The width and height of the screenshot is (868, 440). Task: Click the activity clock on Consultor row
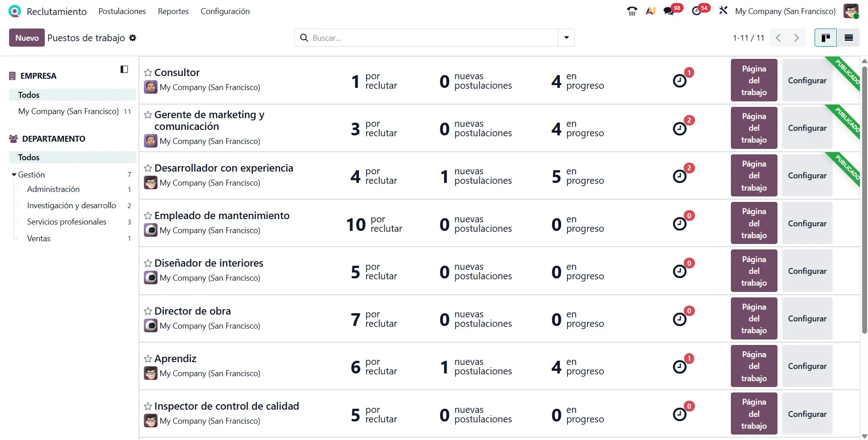click(x=679, y=81)
